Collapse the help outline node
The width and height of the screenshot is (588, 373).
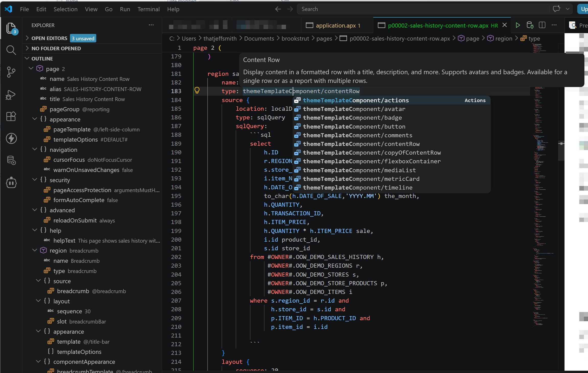pyautogui.click(x=34, y=230)
